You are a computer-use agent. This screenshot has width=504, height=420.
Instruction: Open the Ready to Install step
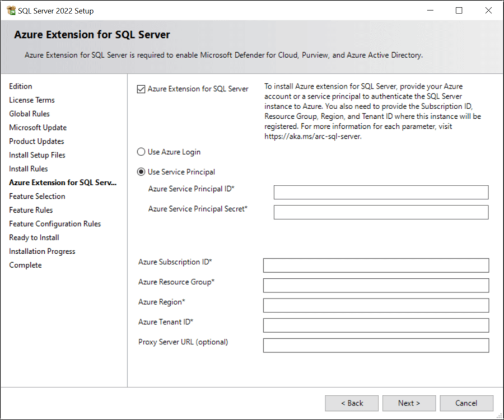34,237
